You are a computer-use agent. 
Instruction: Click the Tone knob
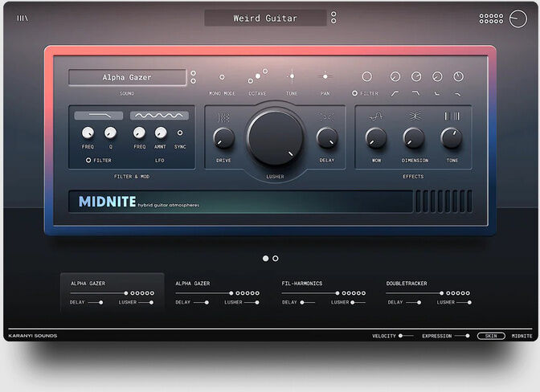click(x=452, y=138)
